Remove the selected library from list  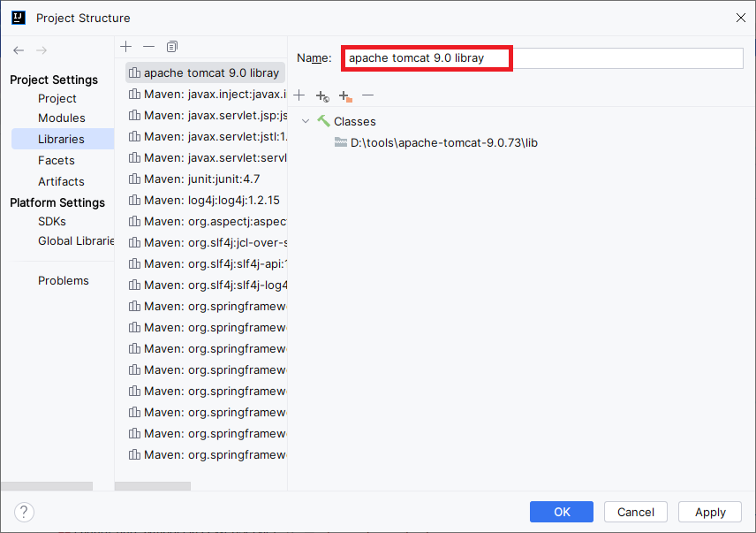tap(149, 46)
